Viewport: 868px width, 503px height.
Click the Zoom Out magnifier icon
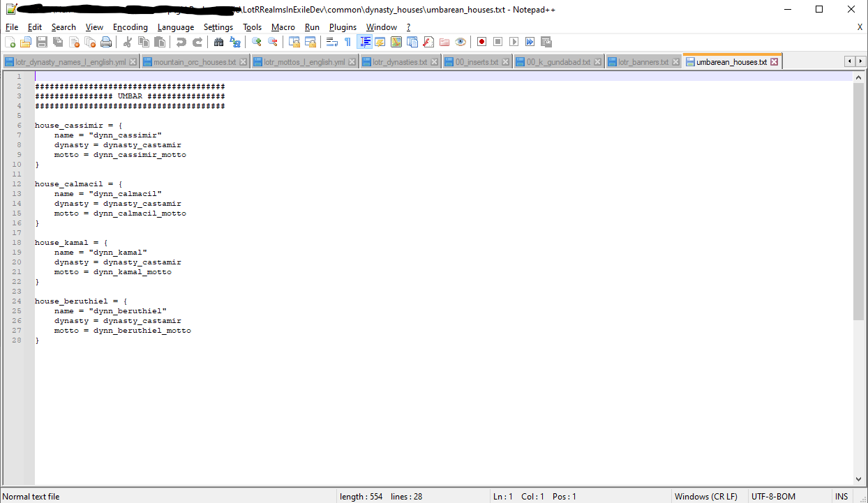pos(273,42)
